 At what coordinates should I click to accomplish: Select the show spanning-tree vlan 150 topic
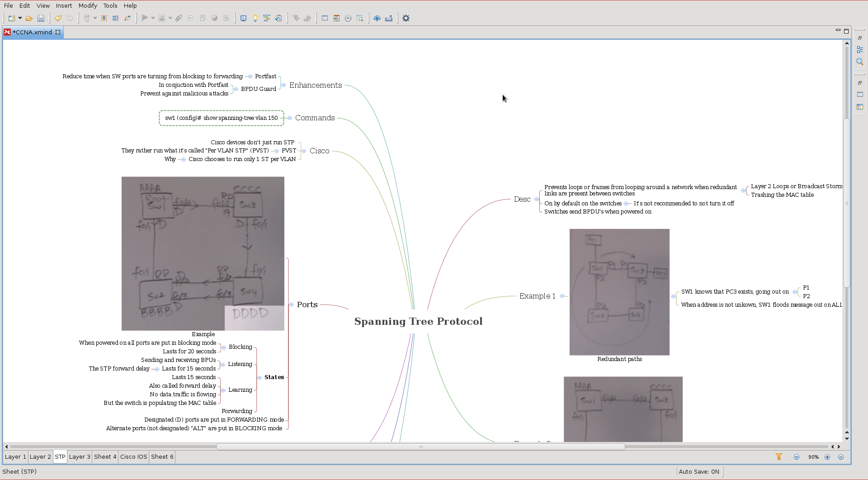(222, 118)
